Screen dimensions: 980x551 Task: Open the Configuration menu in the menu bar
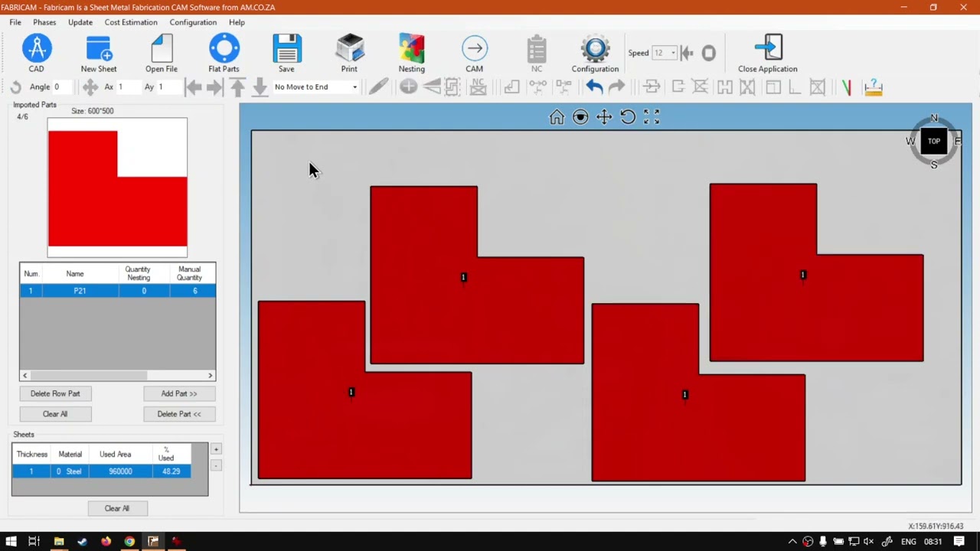pyautogui.click(x=193, y=22)
